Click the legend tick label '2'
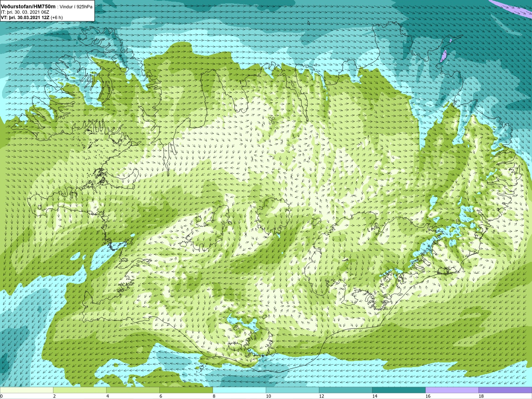The height and width of the screenshot is (399, 532). [54, 396]
